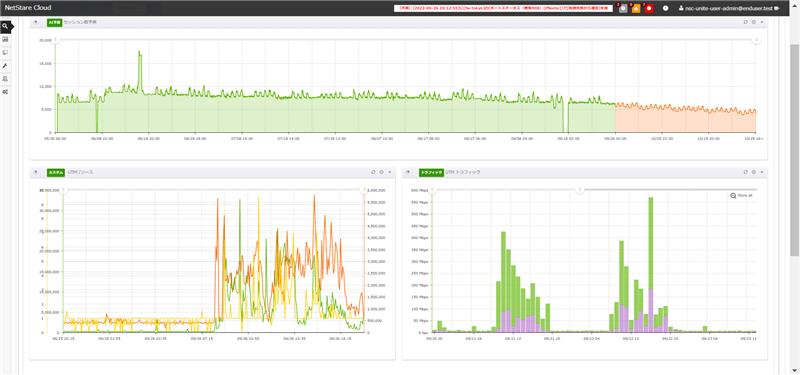Expand dropdown arrow of UTM traffic panel

point(762,172)
